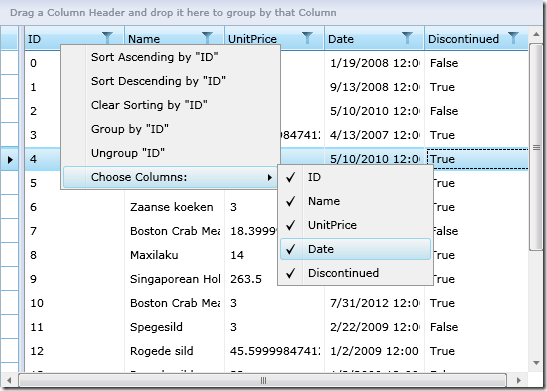Click the 9/13/2008 date cell
The image size is (547, 391).
pyautogui.click(x=374, y=87)
